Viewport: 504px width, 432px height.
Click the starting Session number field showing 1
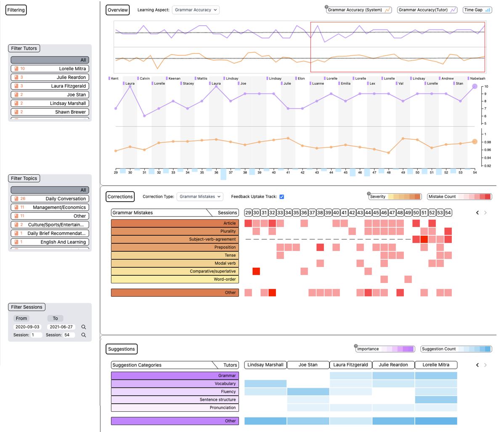pyautogui.click(x=36, y=335)
